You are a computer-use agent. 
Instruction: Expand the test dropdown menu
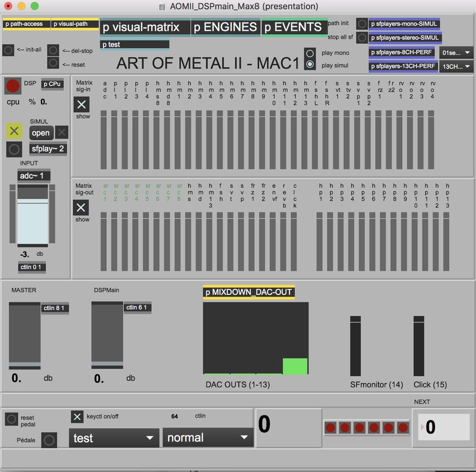pyautogui.click(x=114, y=438)
